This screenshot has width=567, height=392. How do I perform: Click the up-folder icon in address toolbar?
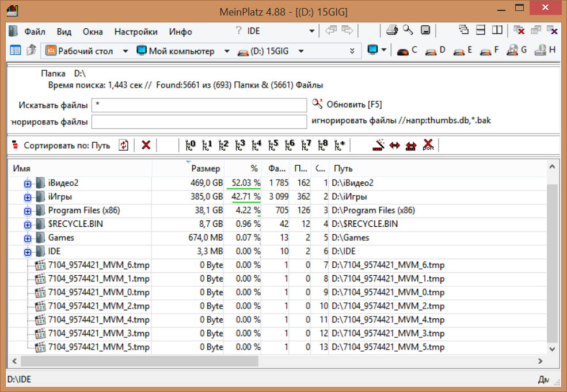(31, 51)
